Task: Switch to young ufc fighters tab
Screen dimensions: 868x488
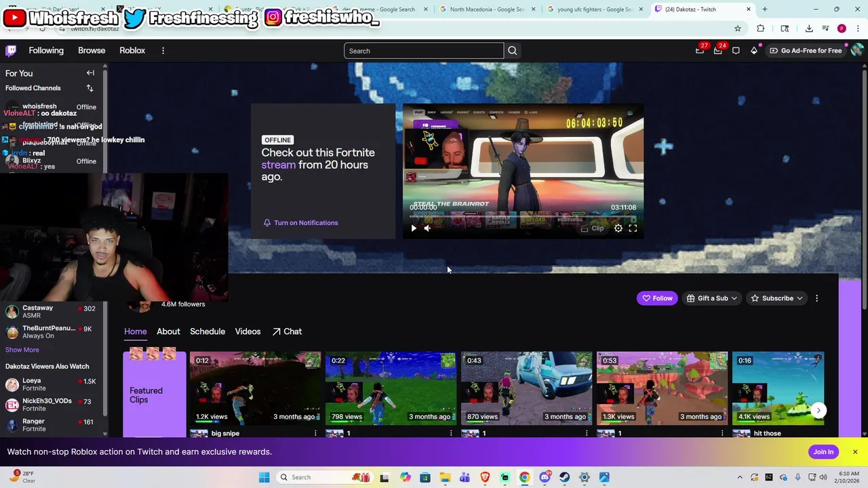Action: [594, 9]
